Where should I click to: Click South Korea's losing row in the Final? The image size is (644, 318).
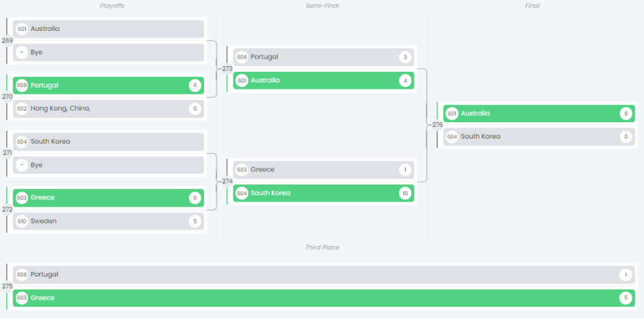coord(535,137)
